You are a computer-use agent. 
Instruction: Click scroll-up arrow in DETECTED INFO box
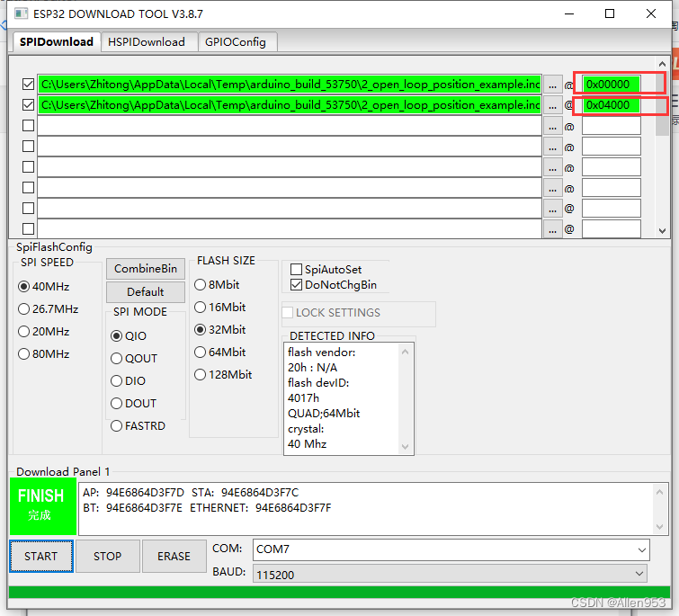tap(406, 352)
